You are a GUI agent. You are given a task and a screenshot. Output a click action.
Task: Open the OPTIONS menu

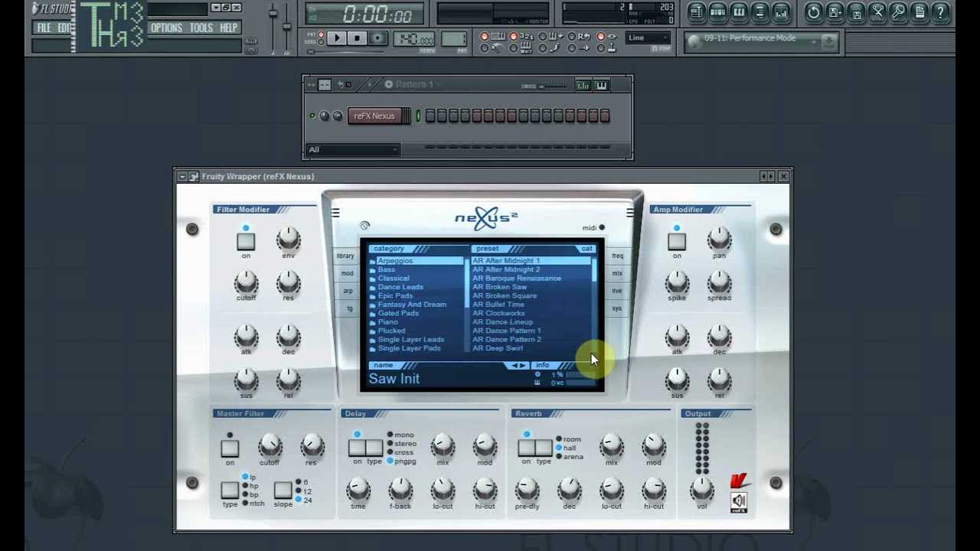point(166,28)
